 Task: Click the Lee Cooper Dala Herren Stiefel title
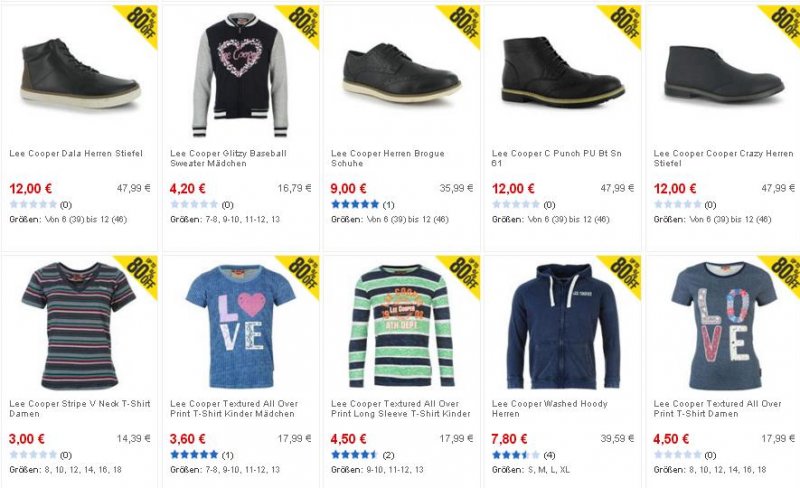pyautogui.click(x=76, y=153)
